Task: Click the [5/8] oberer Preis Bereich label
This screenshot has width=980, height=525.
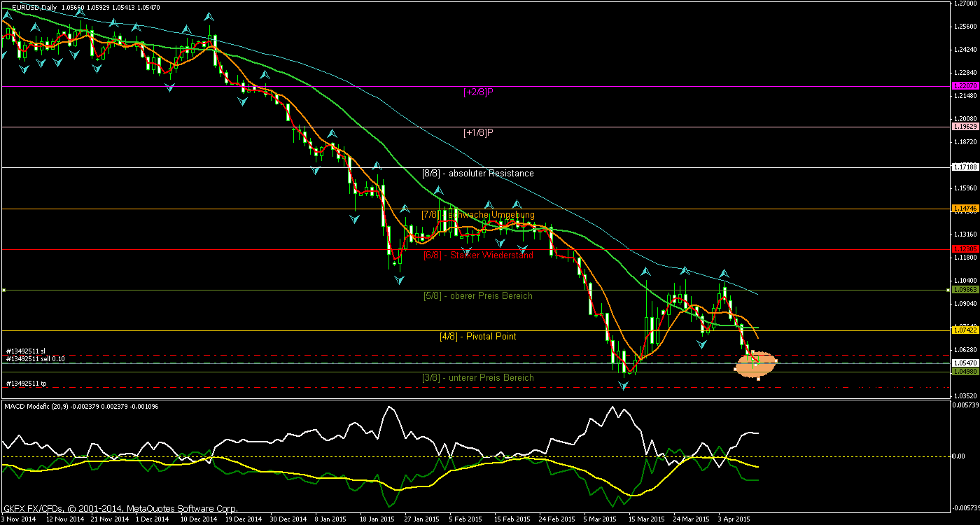Action: click(478, 296)
